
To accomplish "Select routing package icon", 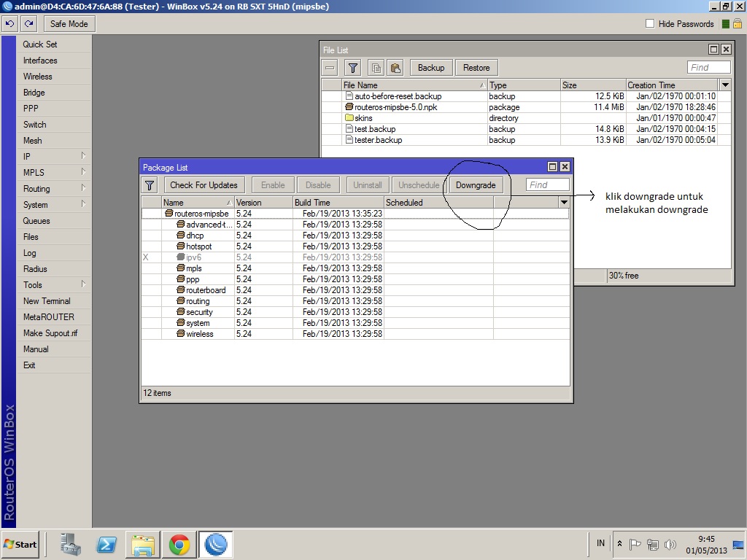I will [x=181, y=301].
